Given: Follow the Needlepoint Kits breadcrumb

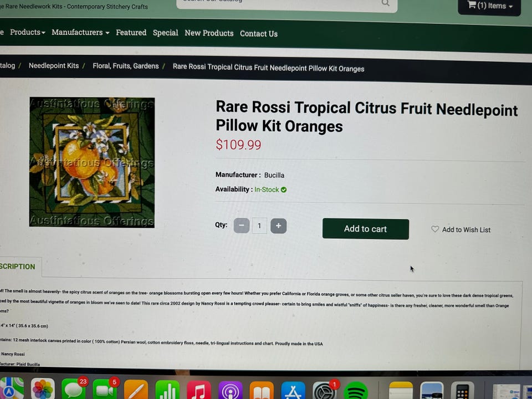Looking at the screenshot, I should click(x=54, y=65).
